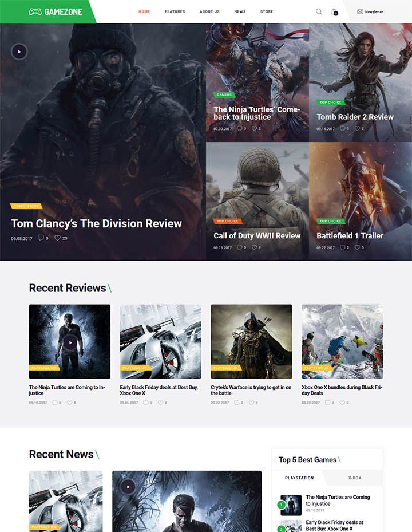Click Top Choice tag on Battlefield 1 card

coord(331,221)
